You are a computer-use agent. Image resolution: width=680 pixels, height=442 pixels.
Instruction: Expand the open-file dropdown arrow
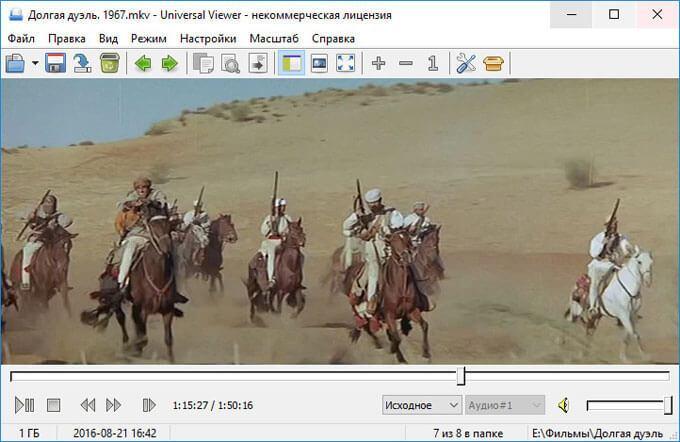[x=35, y=63]
